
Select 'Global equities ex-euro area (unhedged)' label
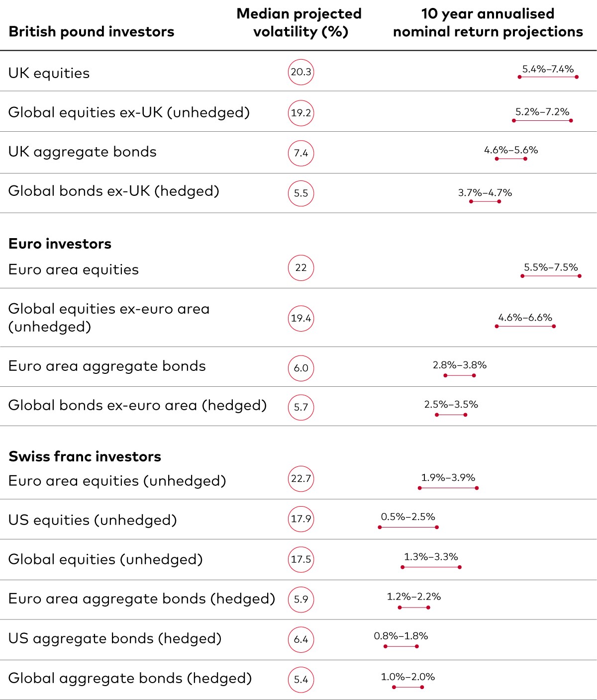click(109, 318)
